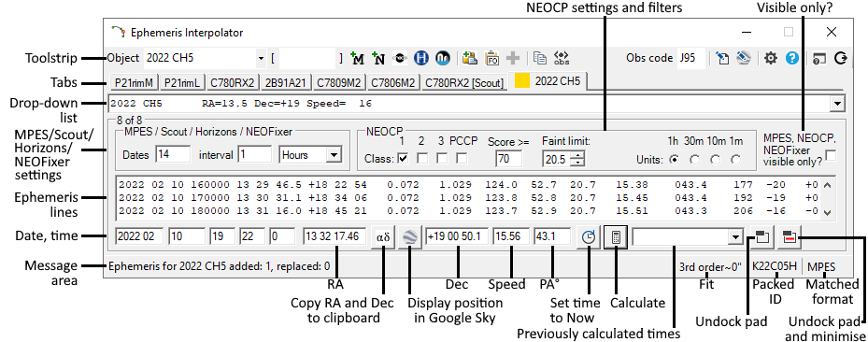
Task: Toggle NEOCP Class 1 checkbox
Action: pyautogui.click(x=403, y=159)
